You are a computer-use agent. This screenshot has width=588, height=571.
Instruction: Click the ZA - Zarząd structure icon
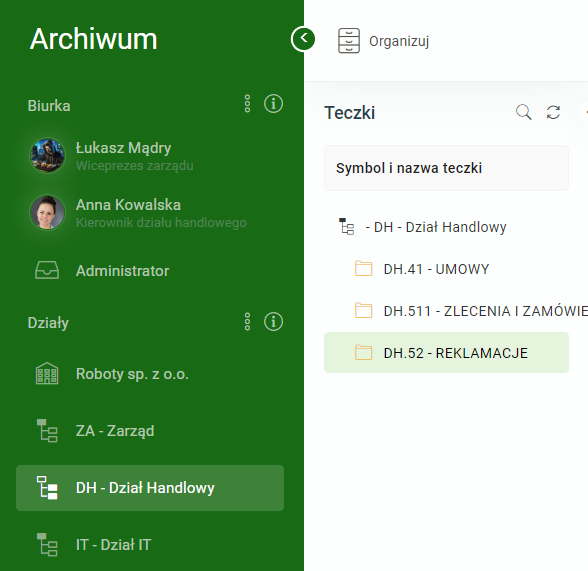[x=47, y=431]
